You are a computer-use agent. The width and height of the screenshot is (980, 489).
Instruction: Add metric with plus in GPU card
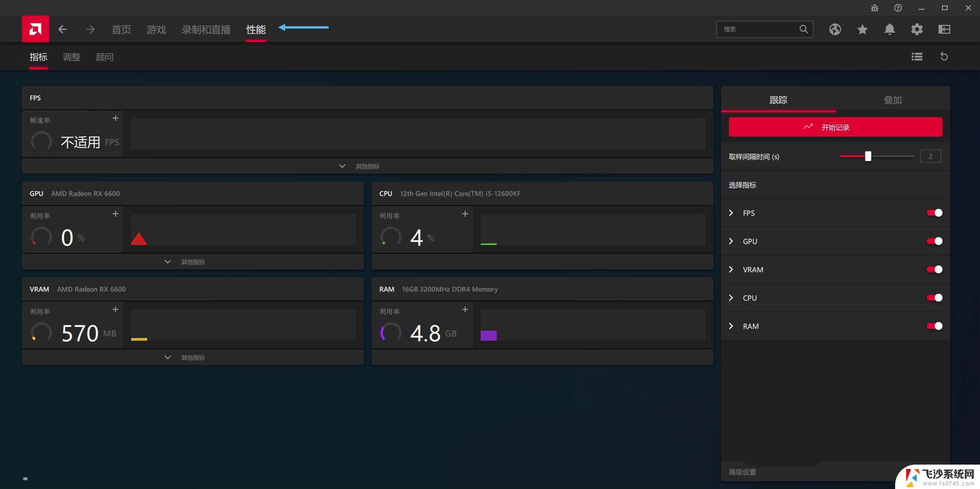(116, 214)
